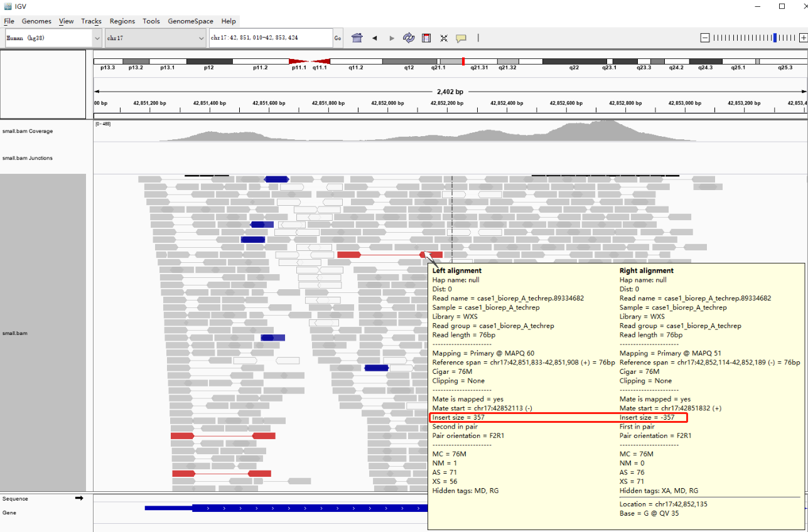Select the small.bam alignment track name
Viewport: 808px width, 532px height.
(x=14, y=333)
